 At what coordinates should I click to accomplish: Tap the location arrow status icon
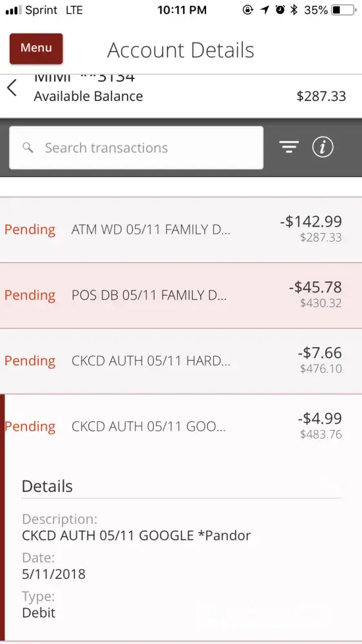pyautogui.click(x=265, y=10)
